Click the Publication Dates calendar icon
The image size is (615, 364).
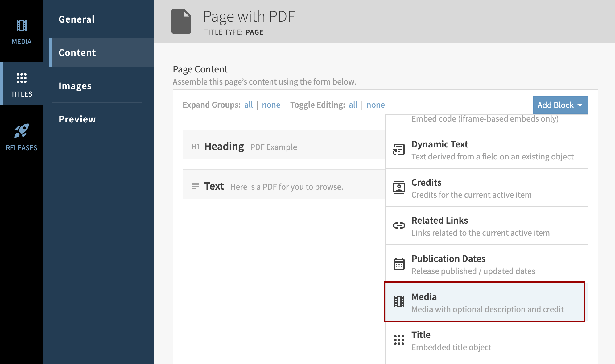tap(399, 264)
